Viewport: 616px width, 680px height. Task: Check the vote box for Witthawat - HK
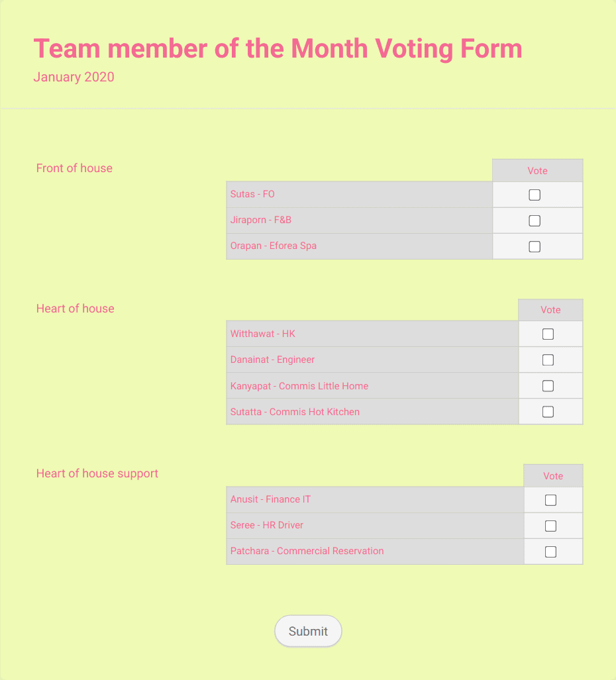coord(548,334)
